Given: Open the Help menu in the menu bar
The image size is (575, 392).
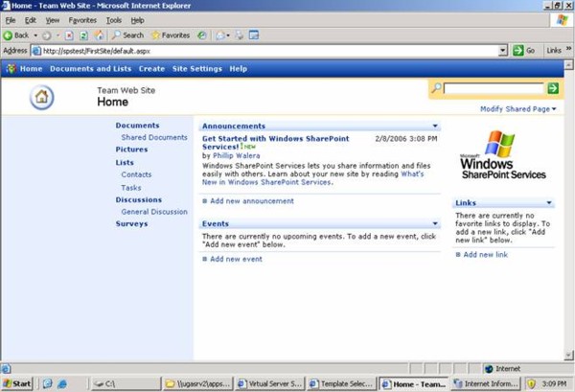Looking at the screenshot, I should [x=137, y=20].
